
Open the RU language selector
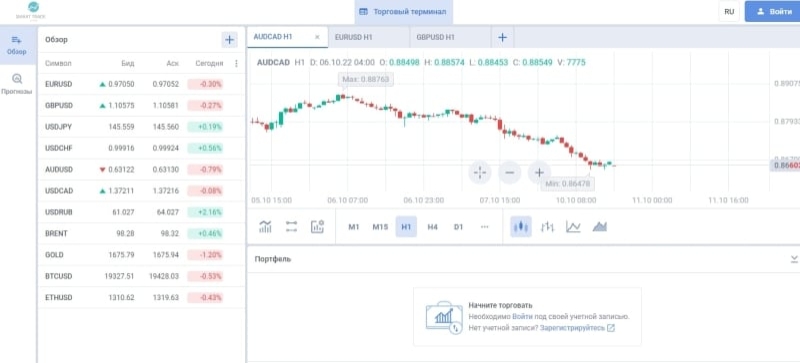tap(729, 11)
